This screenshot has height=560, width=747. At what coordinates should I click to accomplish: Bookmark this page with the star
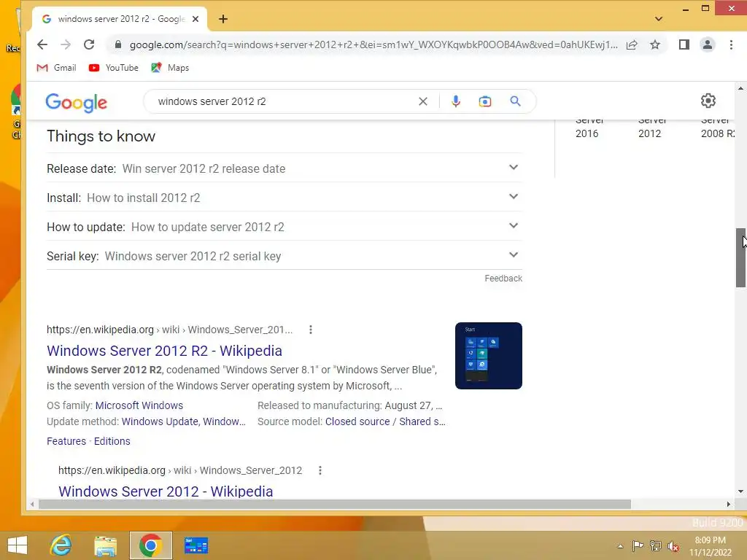coord(655,44)
